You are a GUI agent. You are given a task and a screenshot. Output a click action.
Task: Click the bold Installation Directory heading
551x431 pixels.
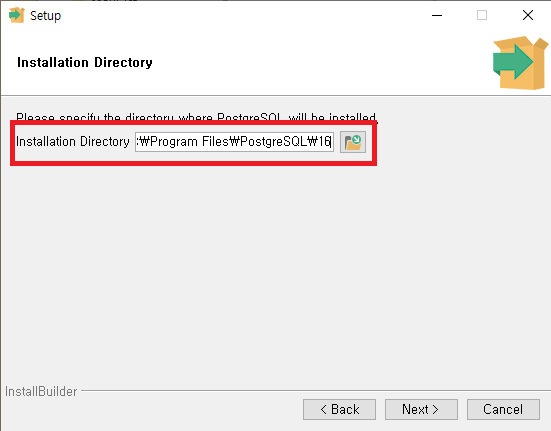click(85, 63)
